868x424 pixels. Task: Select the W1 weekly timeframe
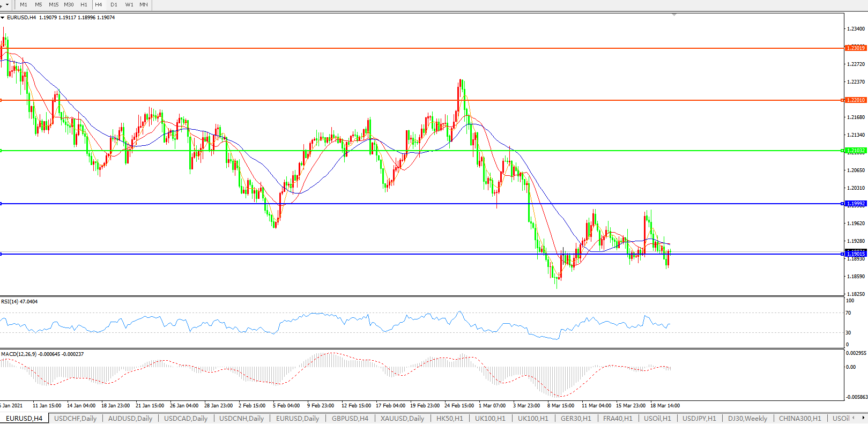(x=129, y=5)
